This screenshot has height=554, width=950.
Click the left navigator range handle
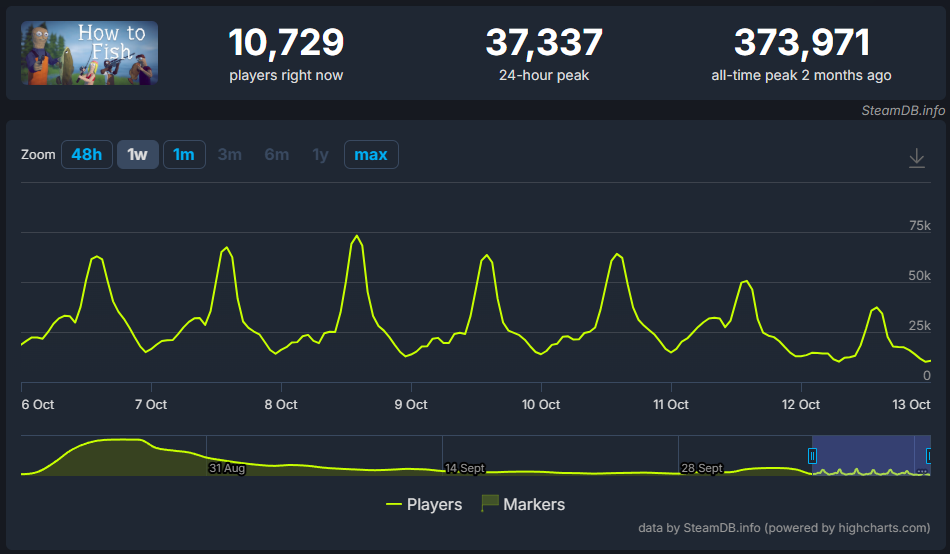click(812, 456)
